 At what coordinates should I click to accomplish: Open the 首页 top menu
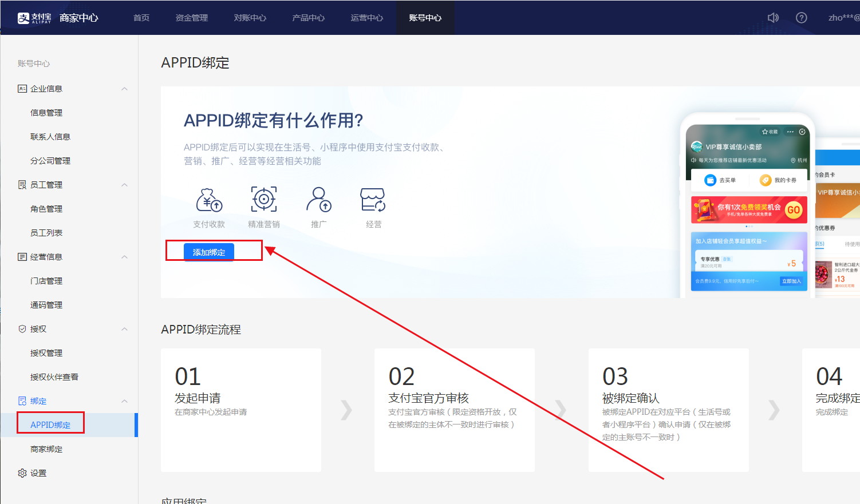pos(141,18)
